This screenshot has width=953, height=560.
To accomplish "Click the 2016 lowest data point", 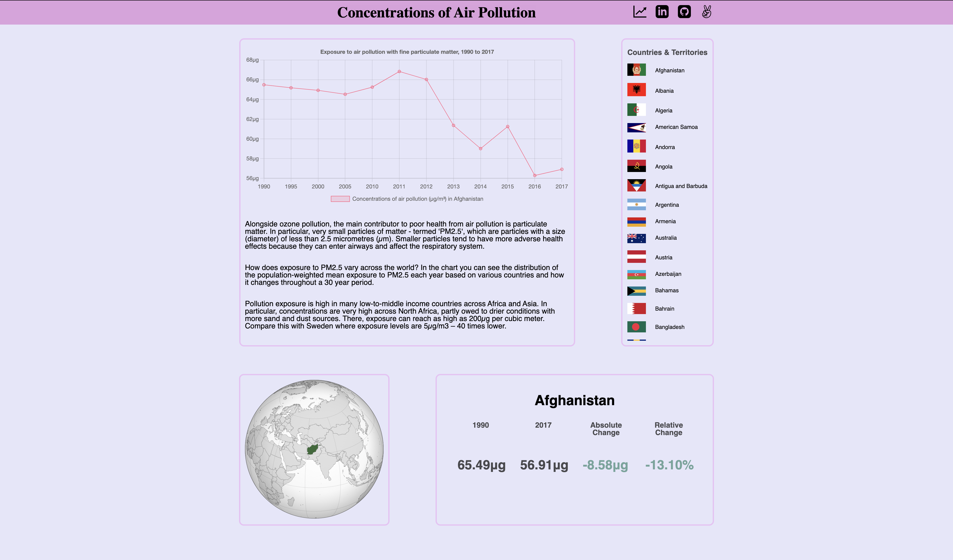I will pos(534,175).
